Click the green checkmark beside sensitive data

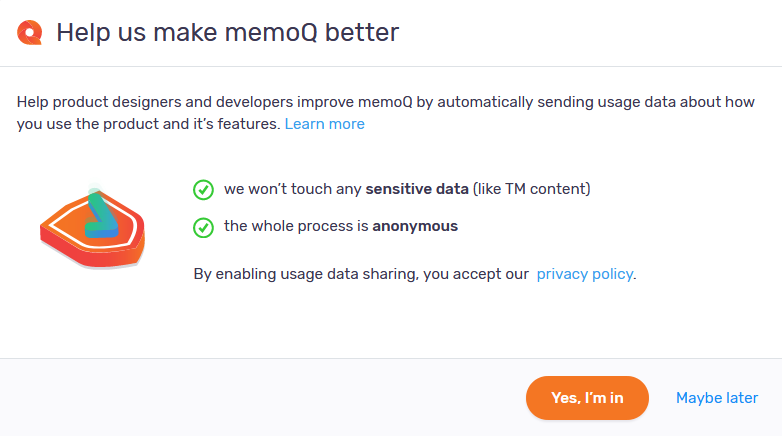[x=203, y=190]
